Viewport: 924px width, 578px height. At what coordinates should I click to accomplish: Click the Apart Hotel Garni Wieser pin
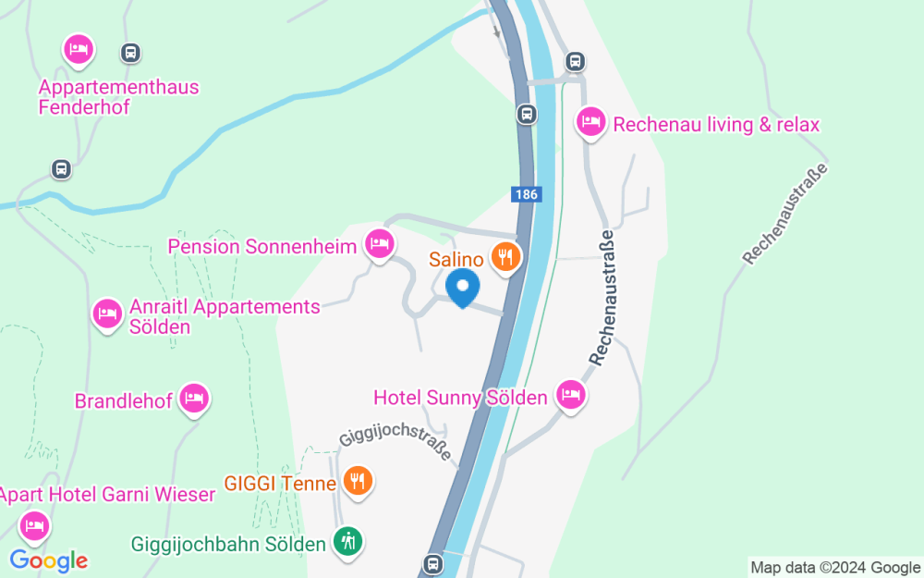coord(34,526)
